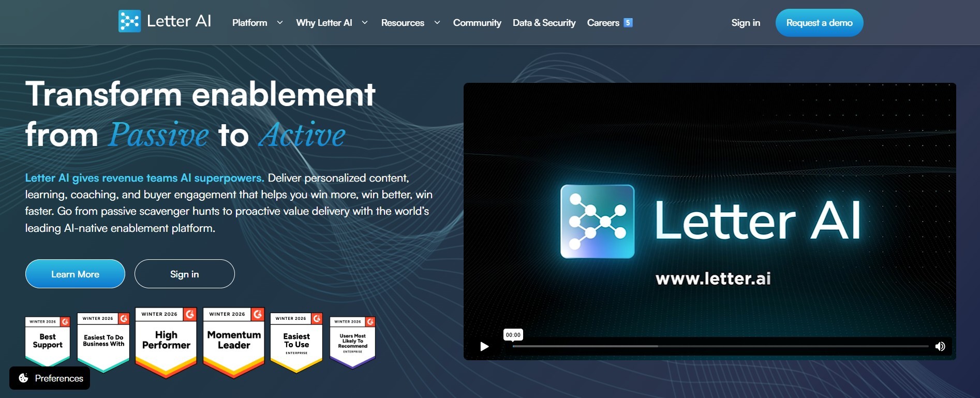Open the Easiest To Do Business With badge
The width and height of the screenshot is (980, 398).
[103, 342]
